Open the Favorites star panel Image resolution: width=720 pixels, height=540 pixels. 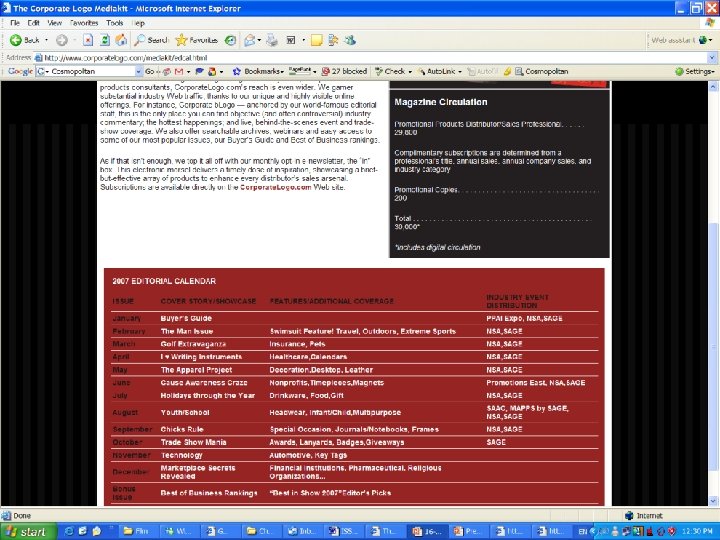197,40
